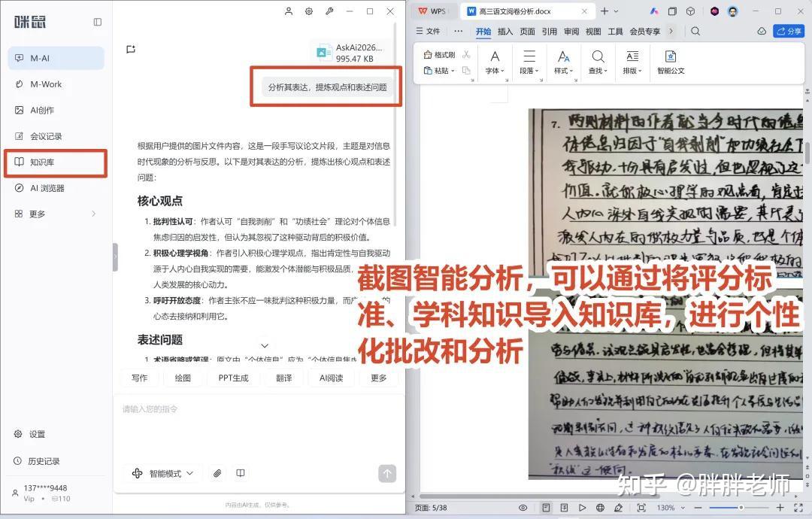812x519 pixels.
Task: Click the 写作 quick action button
Action: point(139,378)
